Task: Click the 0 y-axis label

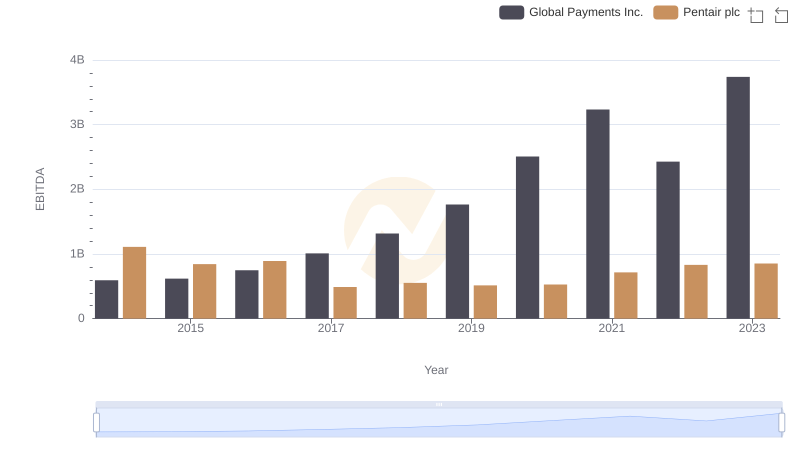Action: pyautogui.click(x=81, y=318)
